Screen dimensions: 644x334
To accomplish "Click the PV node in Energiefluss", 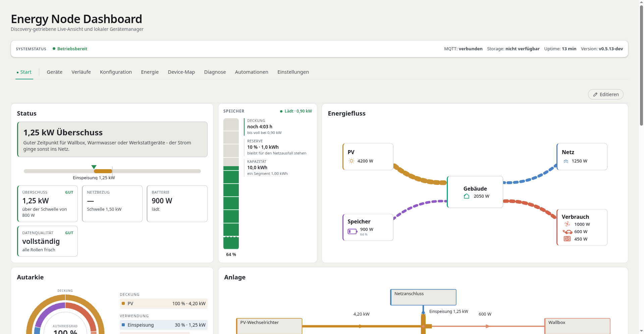I will [368, 157].
